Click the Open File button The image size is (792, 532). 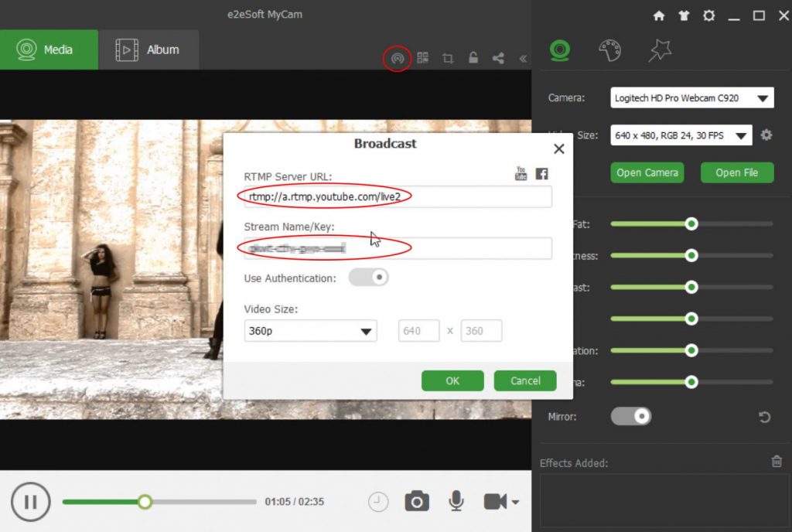pyautogui.click(x=736, y=172)
